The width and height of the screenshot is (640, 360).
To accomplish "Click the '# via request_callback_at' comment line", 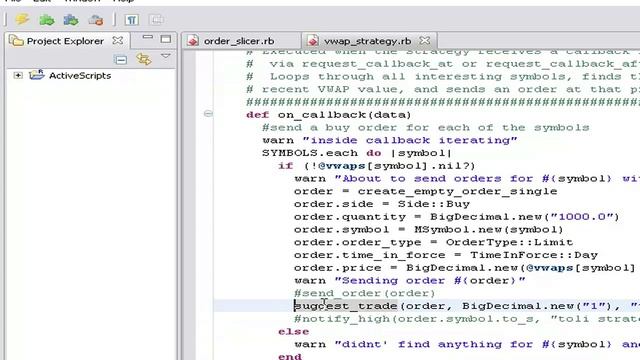I will pyautogui.click(x=443, y=64).
